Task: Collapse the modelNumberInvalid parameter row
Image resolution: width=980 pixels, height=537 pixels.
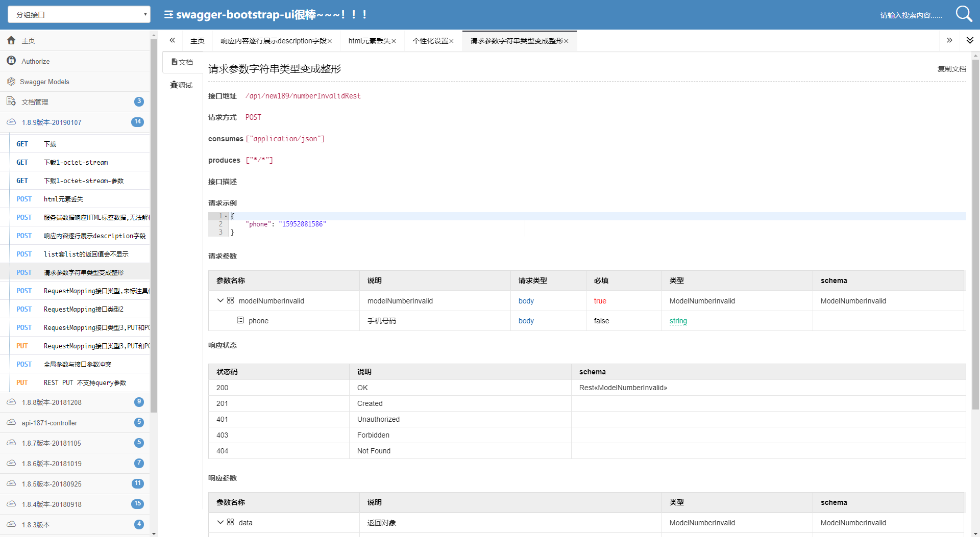Action: 220,300
